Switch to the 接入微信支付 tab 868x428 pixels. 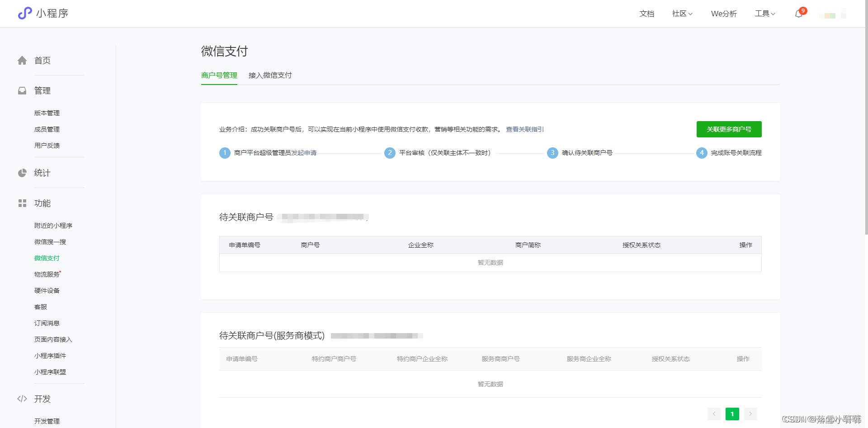click(x=270, y=75)
